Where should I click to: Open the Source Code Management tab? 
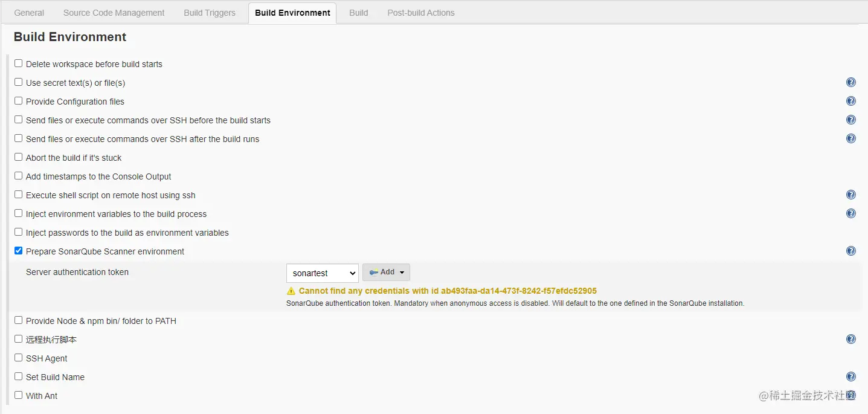coord(114,13)
